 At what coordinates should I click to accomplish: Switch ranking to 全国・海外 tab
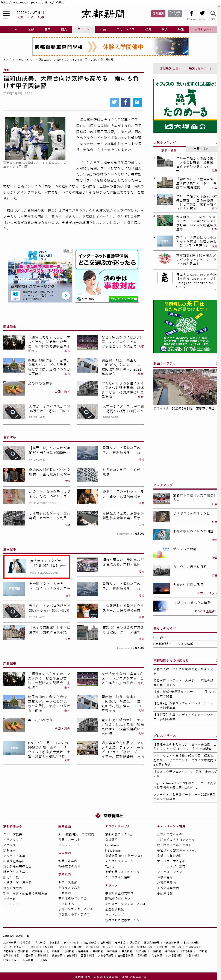pyautogui.click(x=201, y=149)
